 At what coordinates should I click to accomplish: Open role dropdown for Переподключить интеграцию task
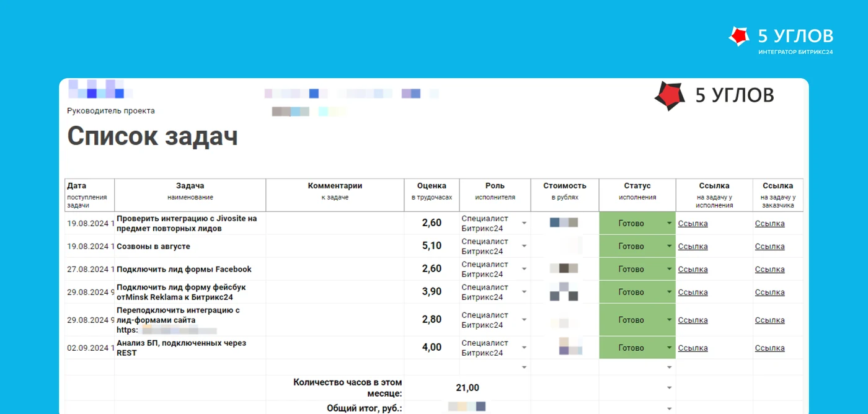[x=524, y=320]
